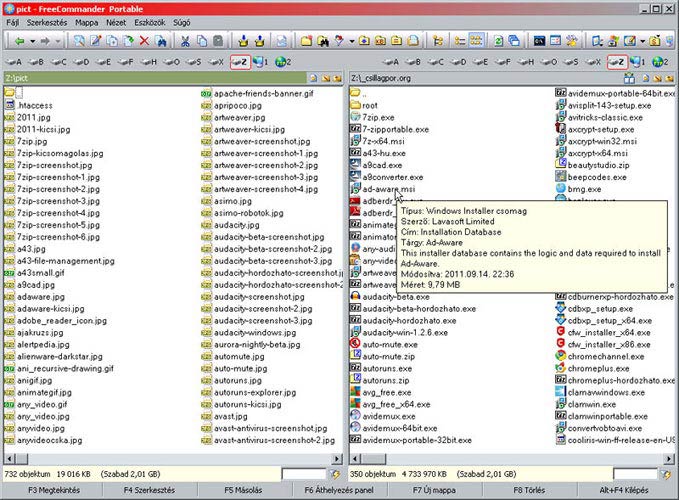Expand the Back history dropdown arrow
This screenshot has width=679, height=500.
(x=32, y=41)
